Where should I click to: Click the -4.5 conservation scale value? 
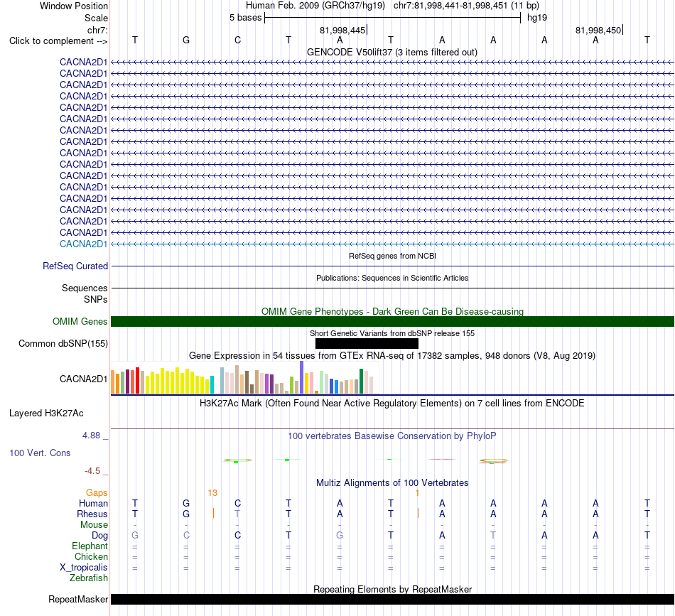(x=92, y=471)
